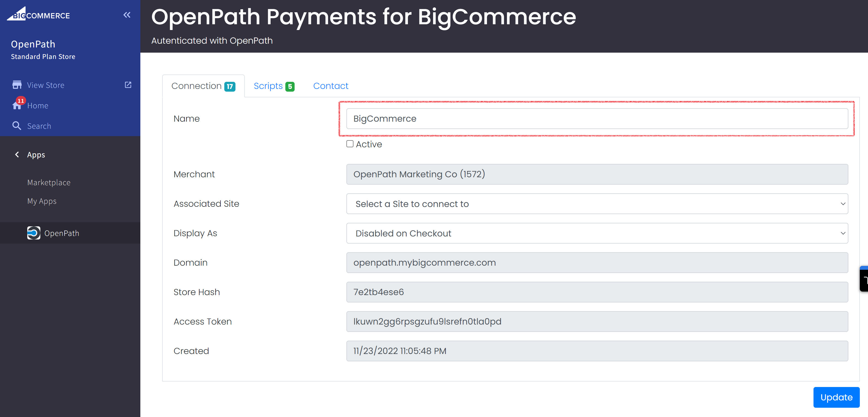This screenshot has width=868, height=417.
Task: Click the Search magnifier icon
Action: 17,126
